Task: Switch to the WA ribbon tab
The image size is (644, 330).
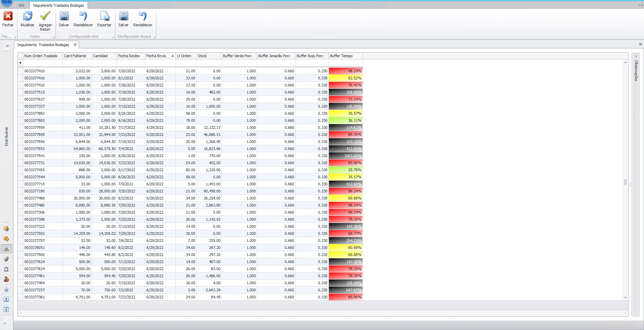Action: [x=21, y=5]
